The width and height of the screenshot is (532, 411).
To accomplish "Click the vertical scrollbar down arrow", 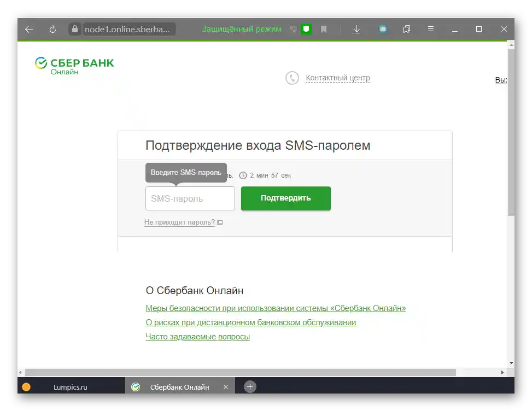I will (x=511, y=363).
